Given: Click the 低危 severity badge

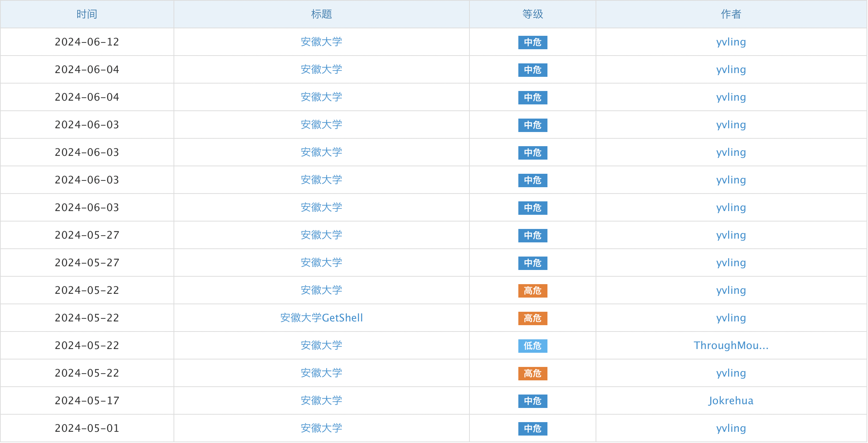Looking at the screenshot, I should click(533, 346).
